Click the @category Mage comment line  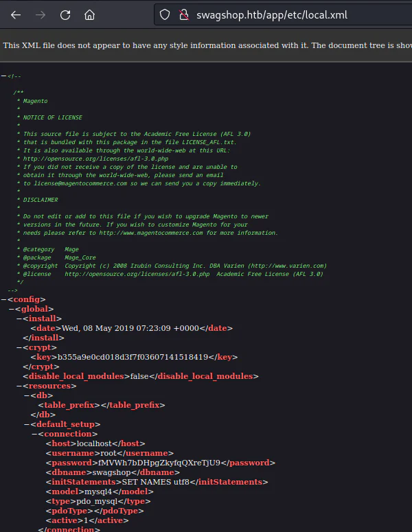[48, 249]
